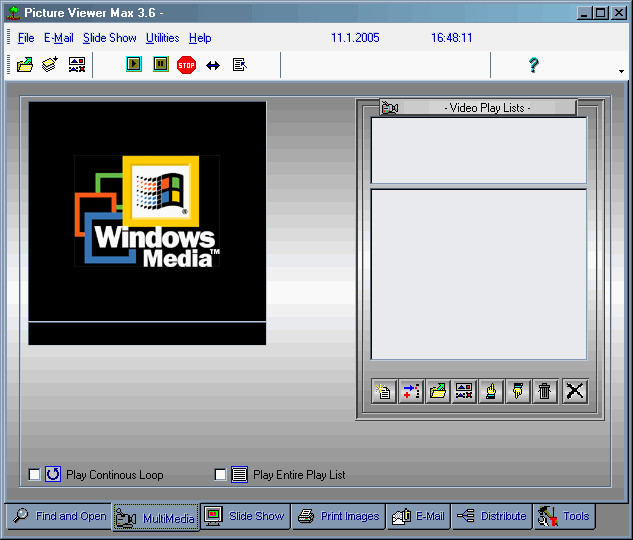
Task: Switch to the Distribute tab
Action: pos(492,516)
